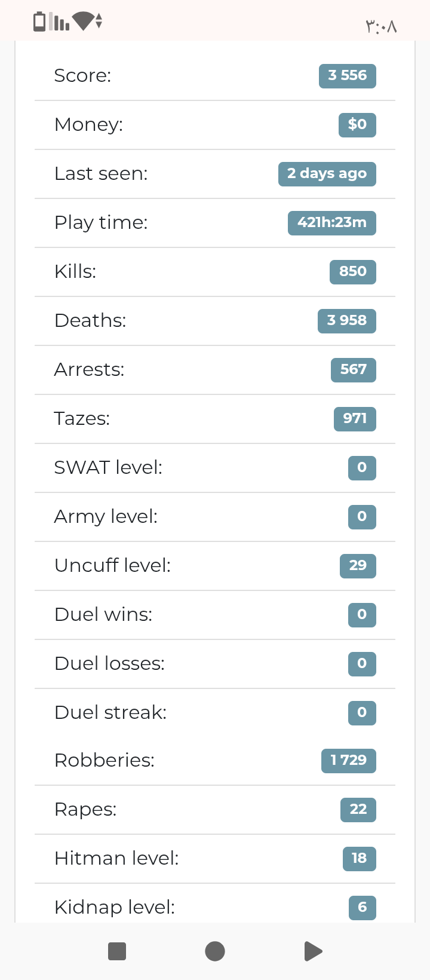
Task: Tap the cellular signal bars icon
Action: 60,22
